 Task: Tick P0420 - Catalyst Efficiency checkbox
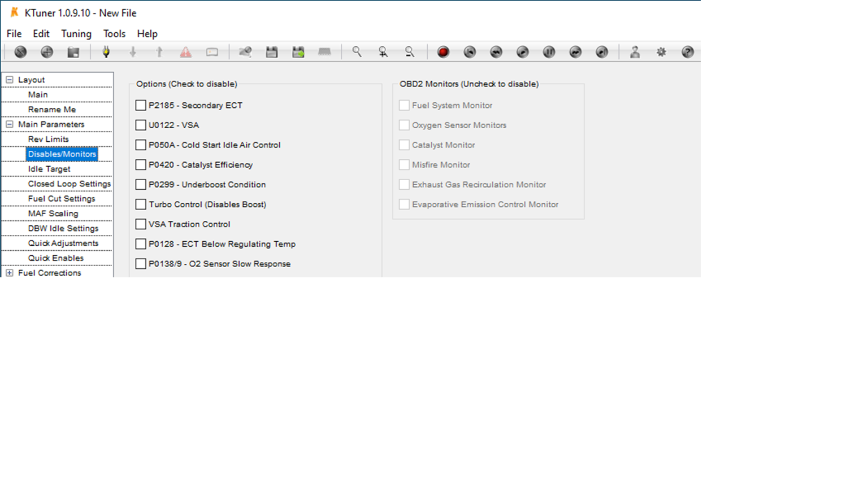141,165
